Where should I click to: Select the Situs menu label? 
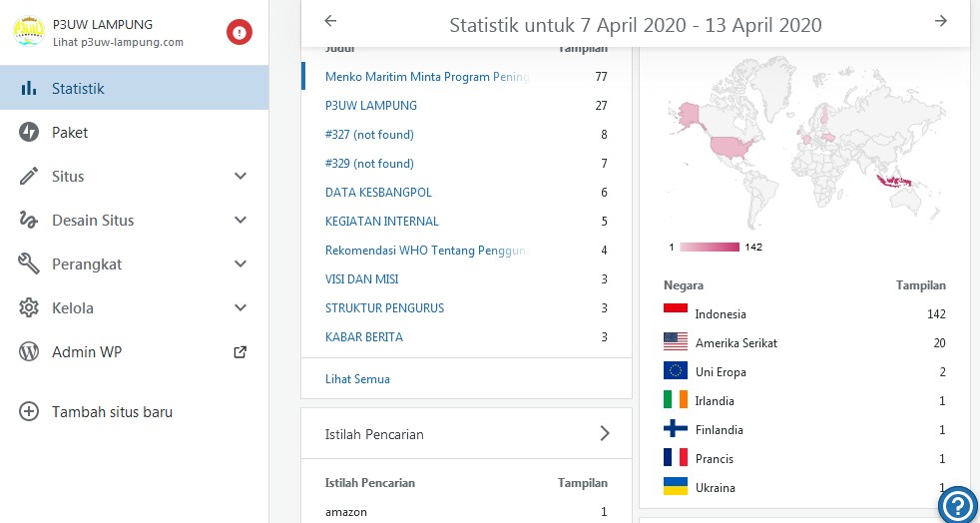68,177
